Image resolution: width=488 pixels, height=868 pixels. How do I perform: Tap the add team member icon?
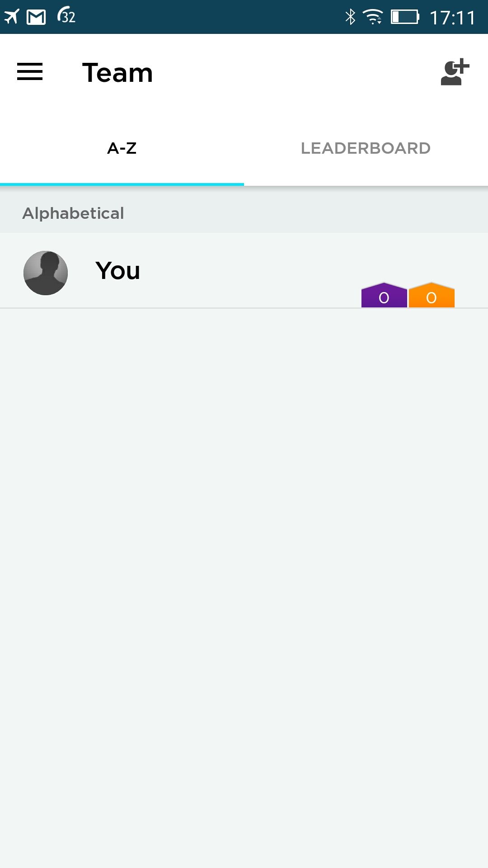[x=455, y=72]
